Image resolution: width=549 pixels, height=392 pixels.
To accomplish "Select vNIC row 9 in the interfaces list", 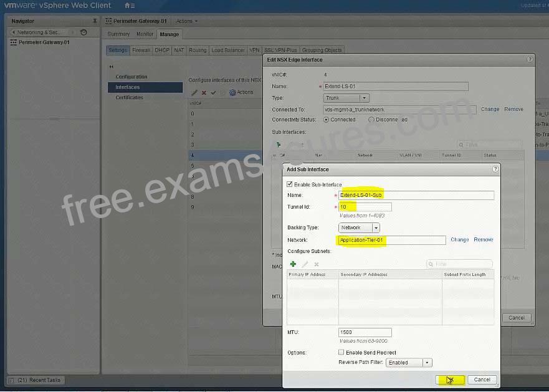I will point(225,207).
